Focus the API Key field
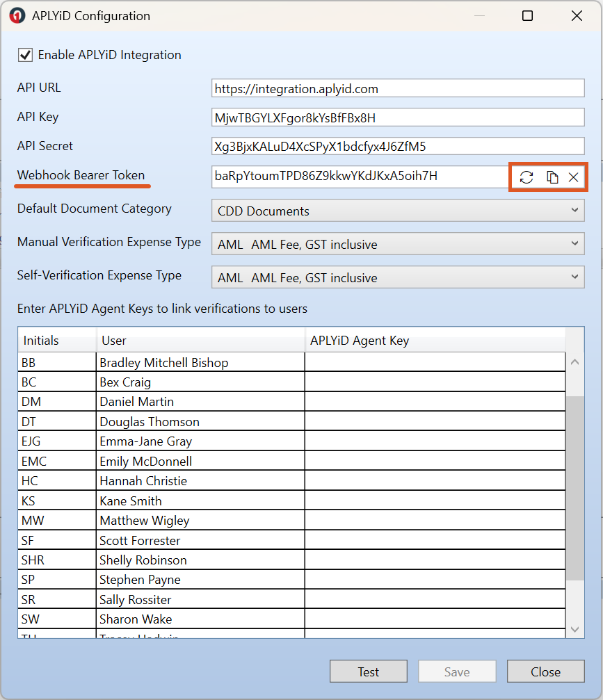The height and width of the screenshot is (700, 603). coord(398,117)
